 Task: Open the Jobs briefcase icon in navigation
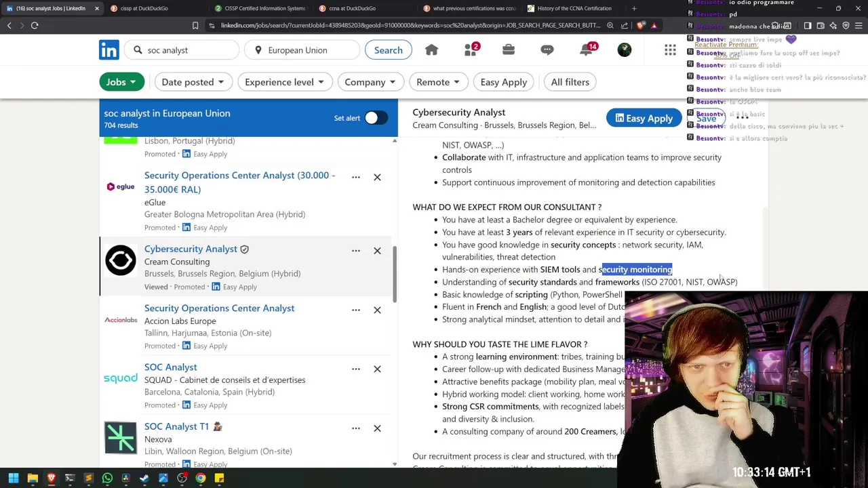click(509, 50)
